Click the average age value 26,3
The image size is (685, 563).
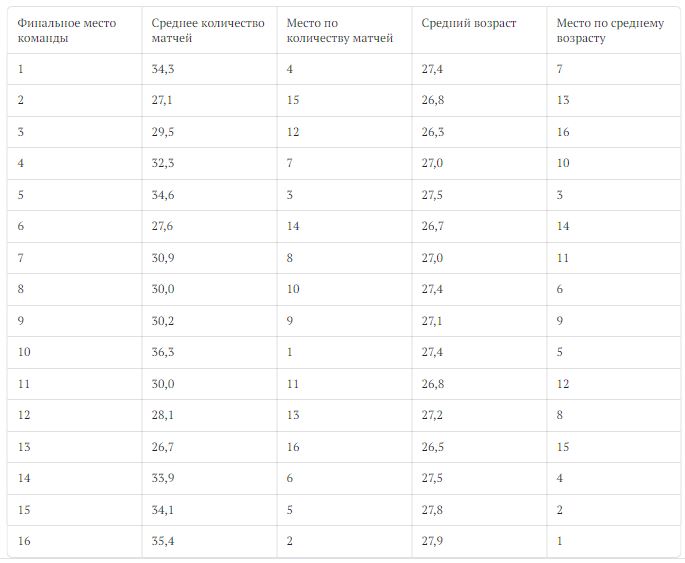click(x=433, y=132)
